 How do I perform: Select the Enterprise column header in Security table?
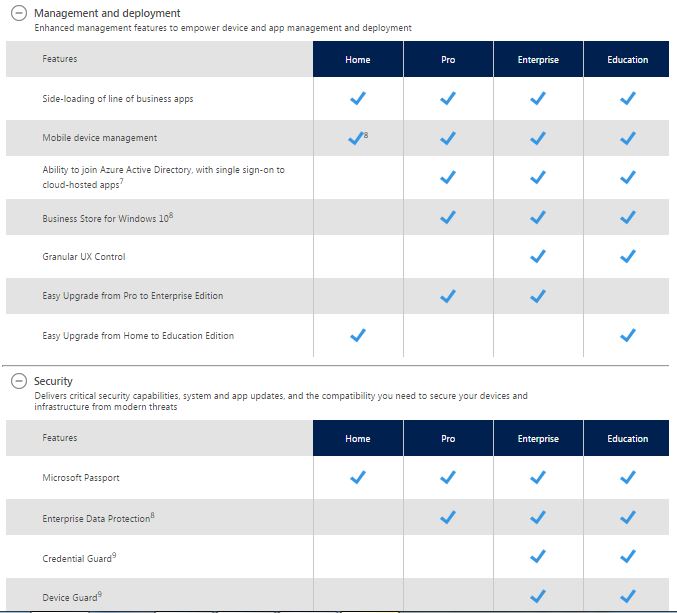click(538, 439)
